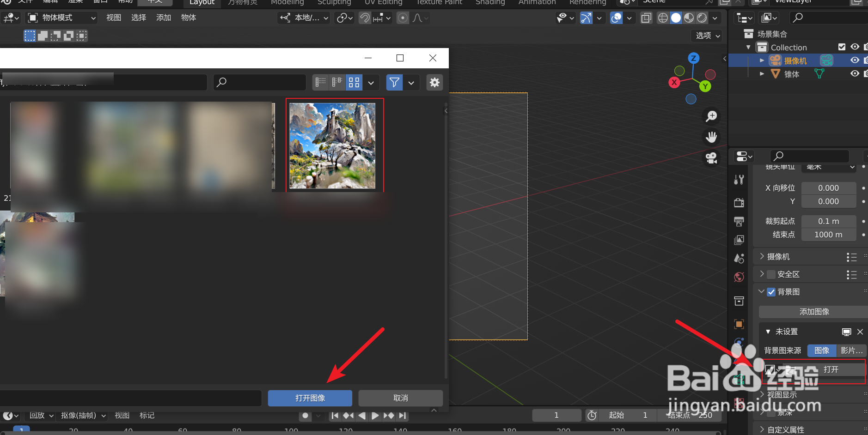
Task: Open the Scene properties tab
Action: tap(739, 258)
